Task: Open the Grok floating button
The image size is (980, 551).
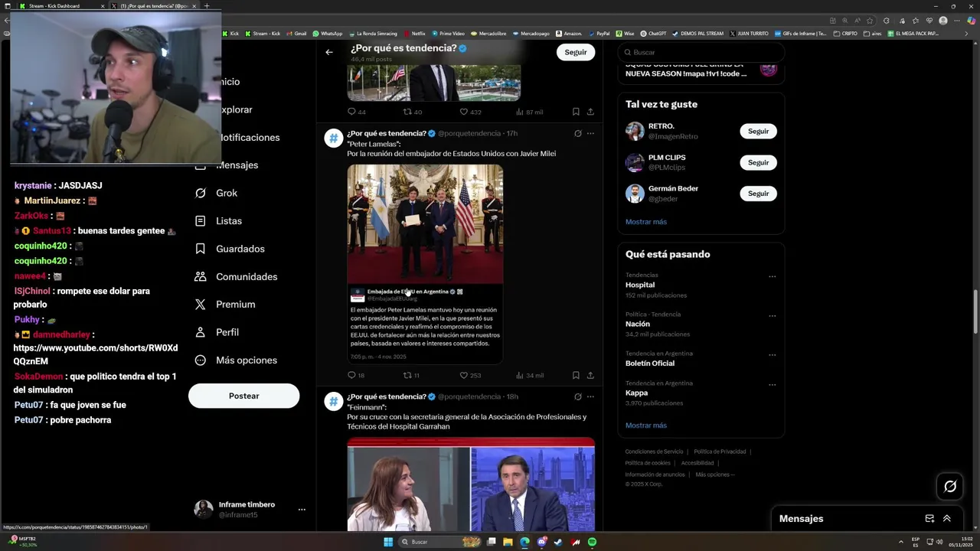Action: (x=950, y=486)
